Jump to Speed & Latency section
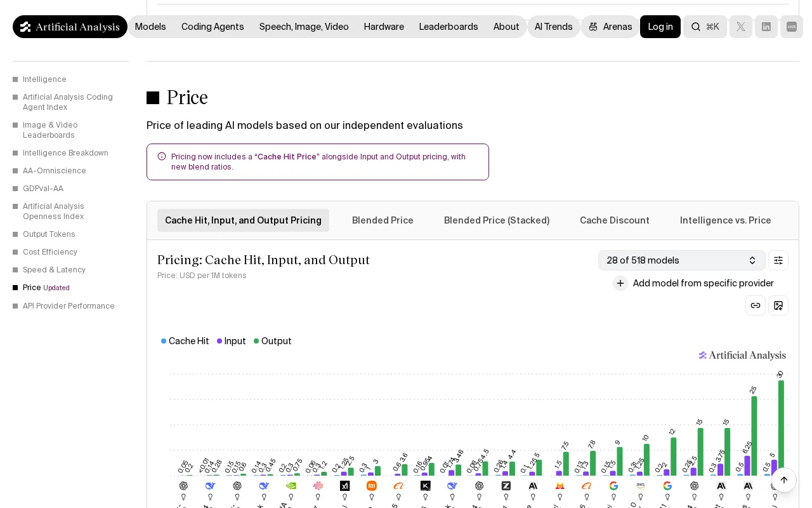The width and height of the screenshot is (812, 508). tap(54, 270)
